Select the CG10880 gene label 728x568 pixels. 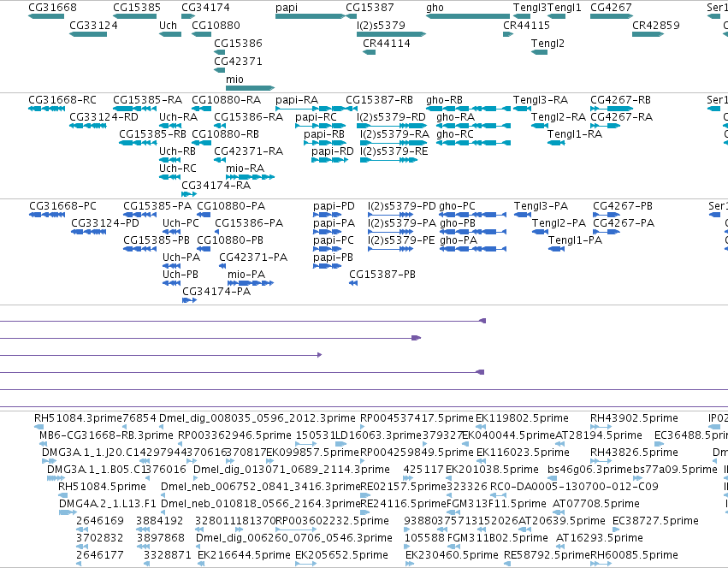tap(216, 26)
